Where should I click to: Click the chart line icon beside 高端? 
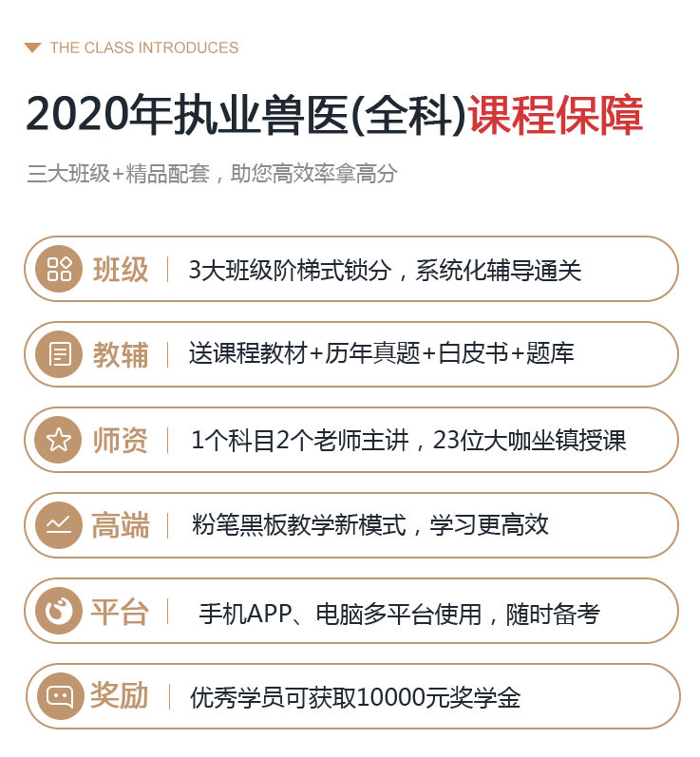(x=59, y=525)
